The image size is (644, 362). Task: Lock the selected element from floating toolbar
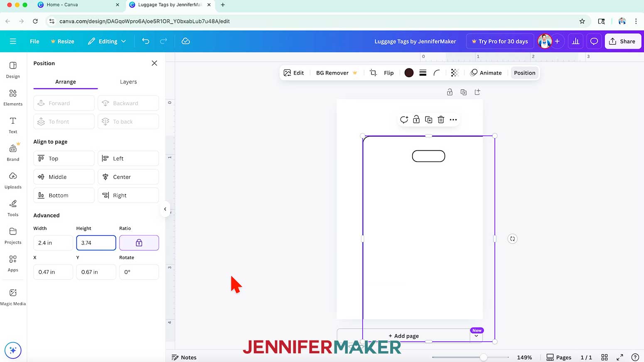pyautogui.click(x=416, y=120)
